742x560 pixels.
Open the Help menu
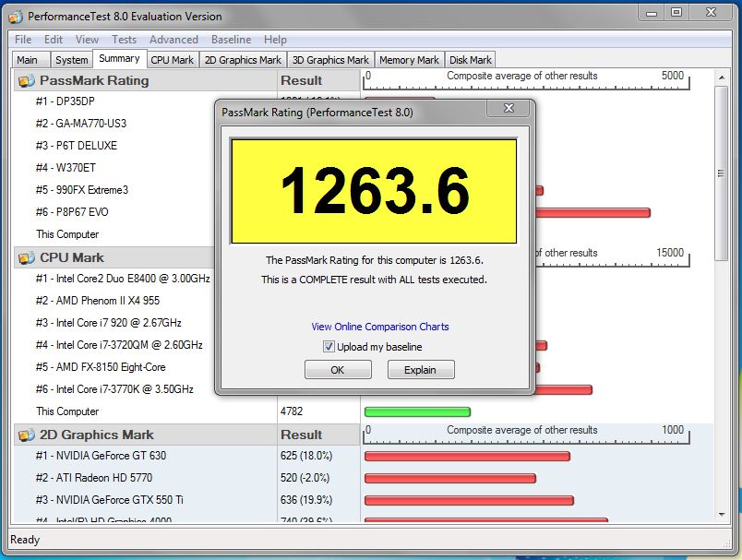(275, 40)
